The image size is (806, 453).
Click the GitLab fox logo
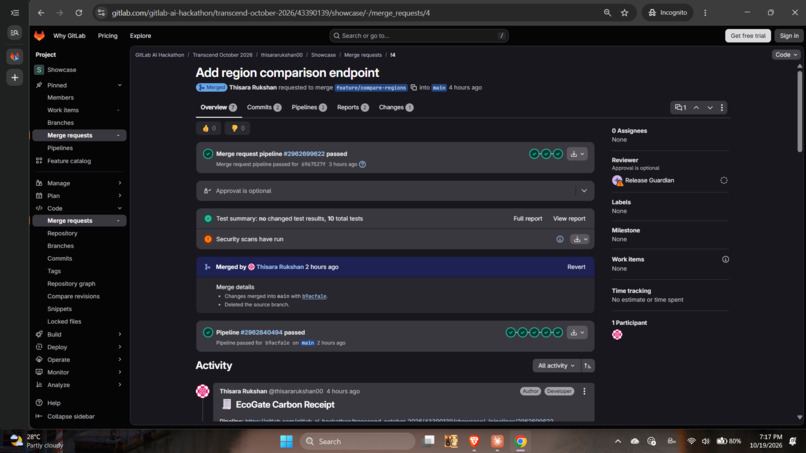point(39,35)
